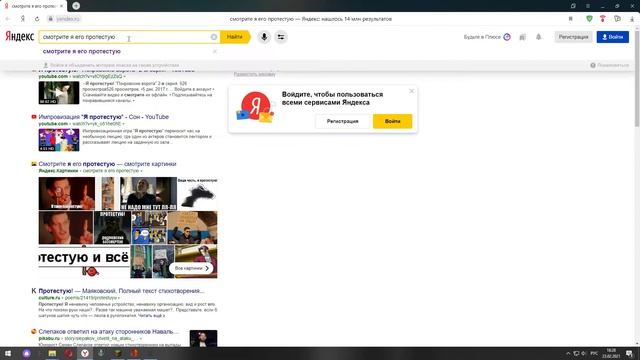Open the 'Будьте в Плюсе' link

point(482,37)
